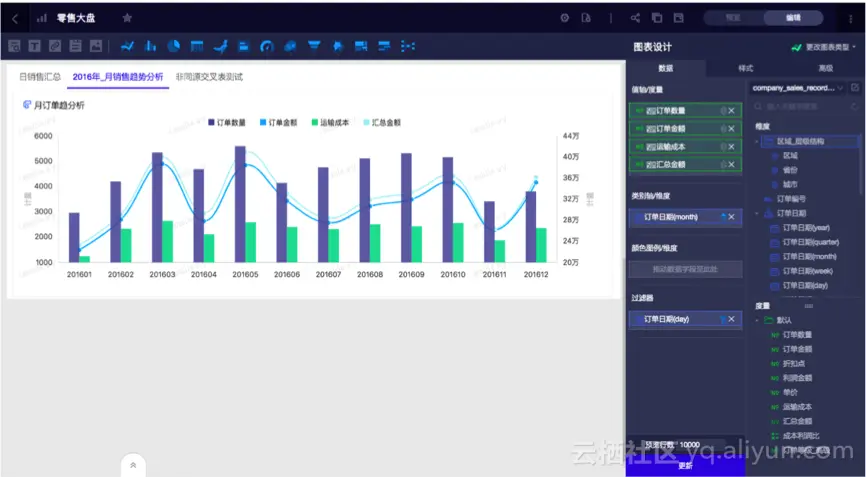Screen dimensions: 866x477
Task: Click the 月订单趋分析 chart title
Action: 59,105
